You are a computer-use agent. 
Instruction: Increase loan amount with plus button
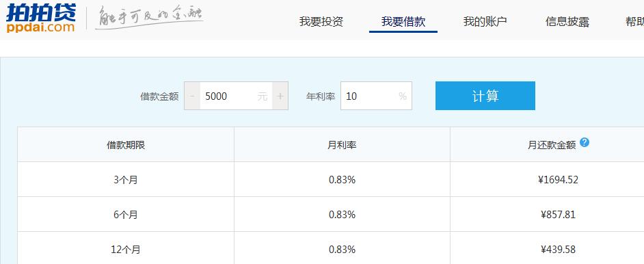(280, 96)
